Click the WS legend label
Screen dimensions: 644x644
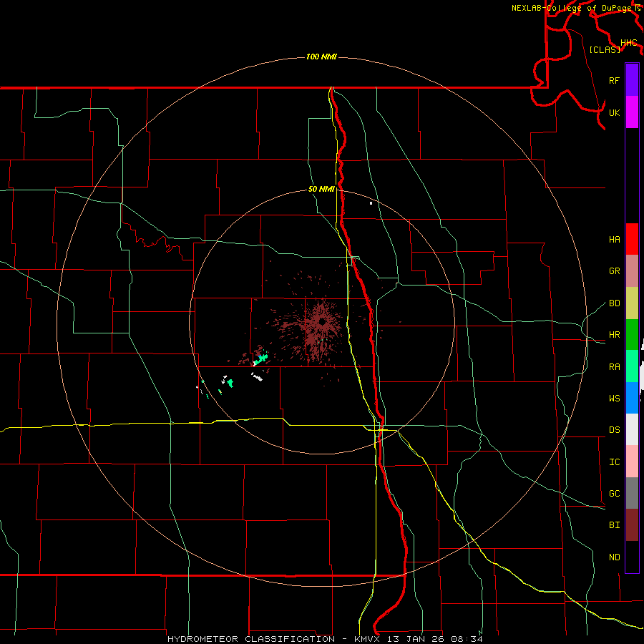(x=614, y=399)
